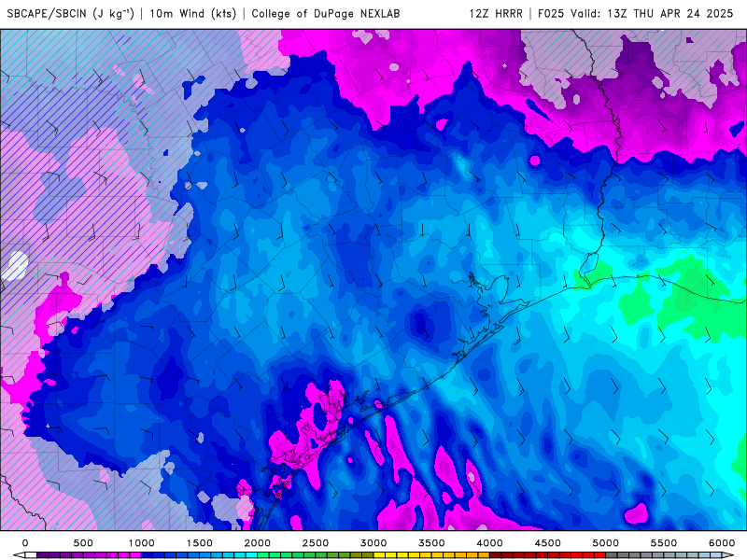Click the '1500' color scale label
The image size is (747, 560).
pos(199,543)
